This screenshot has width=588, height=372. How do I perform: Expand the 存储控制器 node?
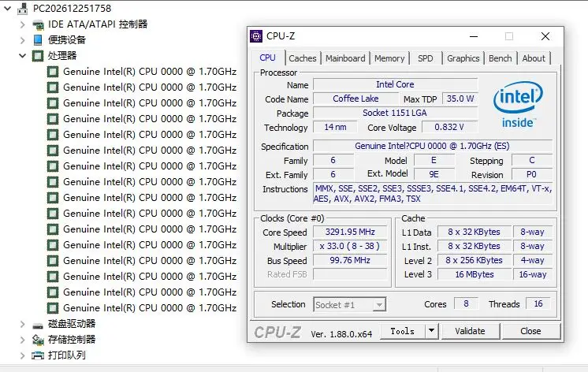[x=23, y=340]
